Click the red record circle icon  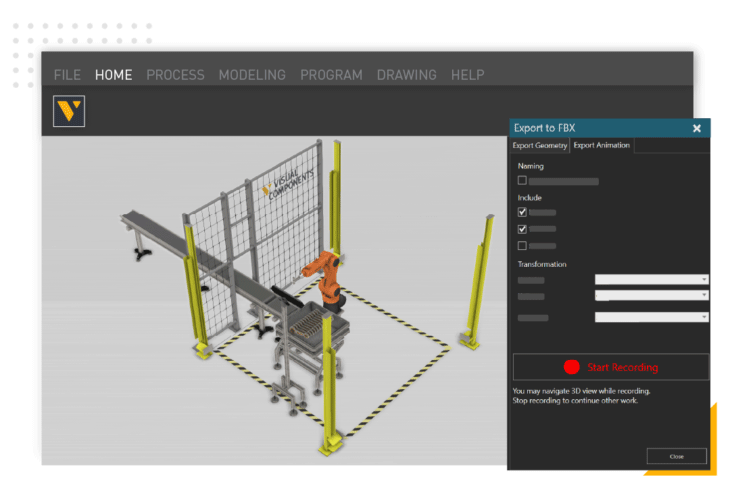pyautogui.click(x=571, y=367)
